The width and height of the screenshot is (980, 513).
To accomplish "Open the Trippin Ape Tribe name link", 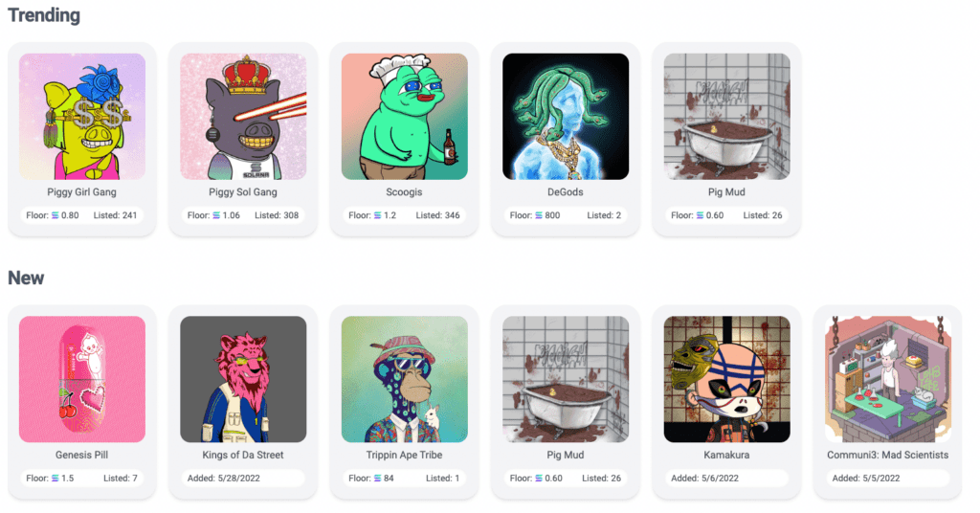I will coord(405,455).
